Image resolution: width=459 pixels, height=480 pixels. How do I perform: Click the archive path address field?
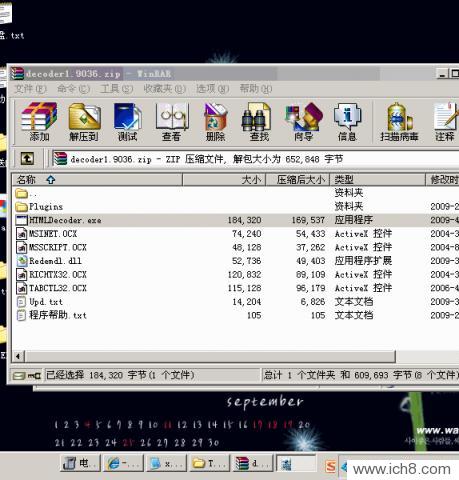click(x=255, y=159)
